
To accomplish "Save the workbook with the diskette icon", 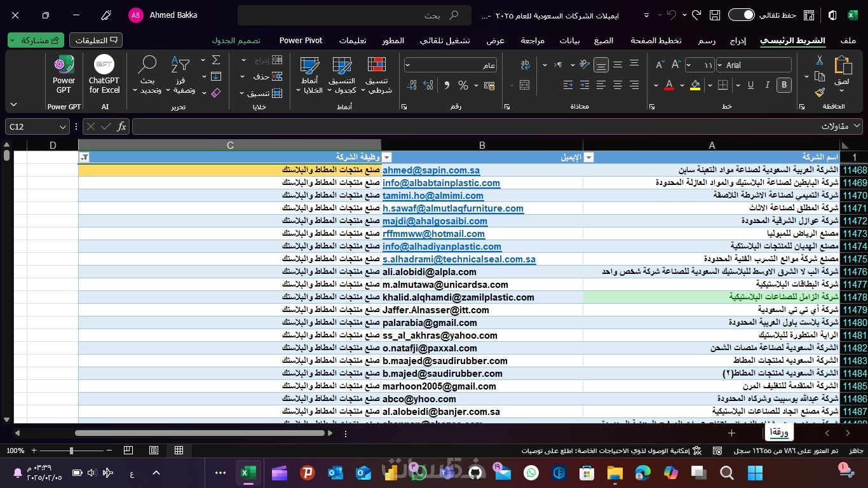I will coord(715,15).
